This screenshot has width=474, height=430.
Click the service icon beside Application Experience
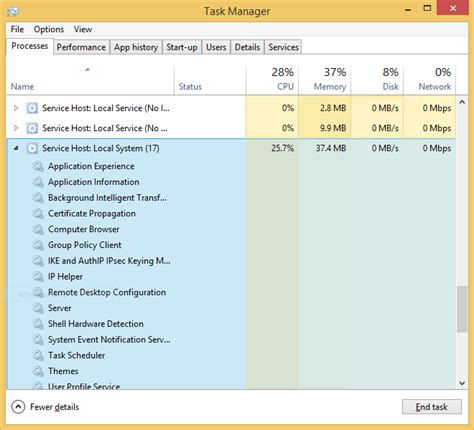(x=38, y=166)
